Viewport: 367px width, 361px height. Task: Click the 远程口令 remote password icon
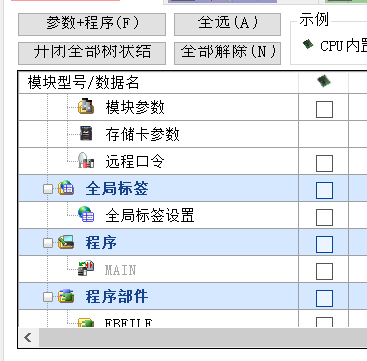coord(86,161)
